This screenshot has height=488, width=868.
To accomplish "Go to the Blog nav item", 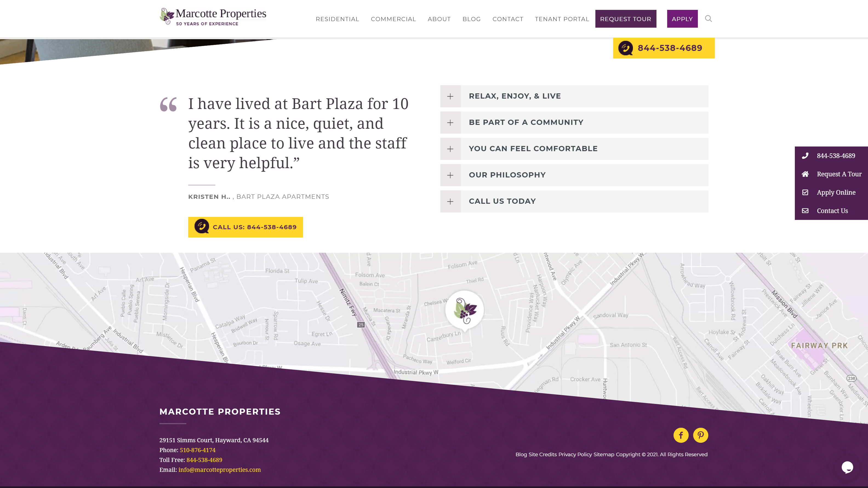I will click(472, 19).
